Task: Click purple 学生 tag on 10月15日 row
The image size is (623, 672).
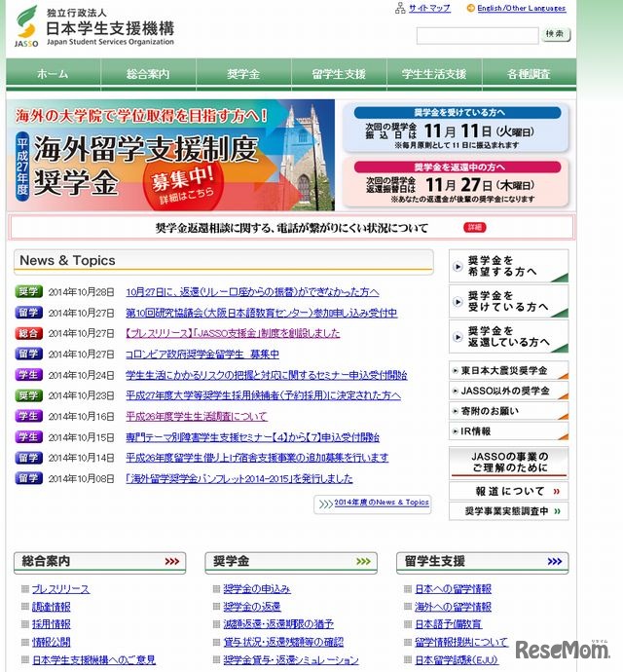Action: point(28,436)
